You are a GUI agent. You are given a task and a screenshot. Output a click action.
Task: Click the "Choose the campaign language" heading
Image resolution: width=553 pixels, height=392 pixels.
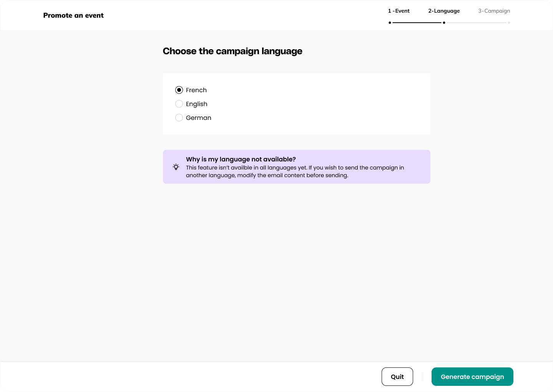(x=232, y=51)
